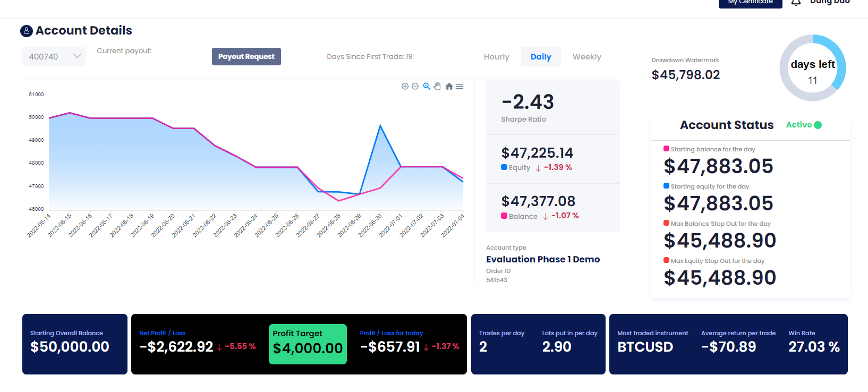Click the pink Balance legend marker
The height and width of the screenshot is (392, 868).
click(504, 216)
